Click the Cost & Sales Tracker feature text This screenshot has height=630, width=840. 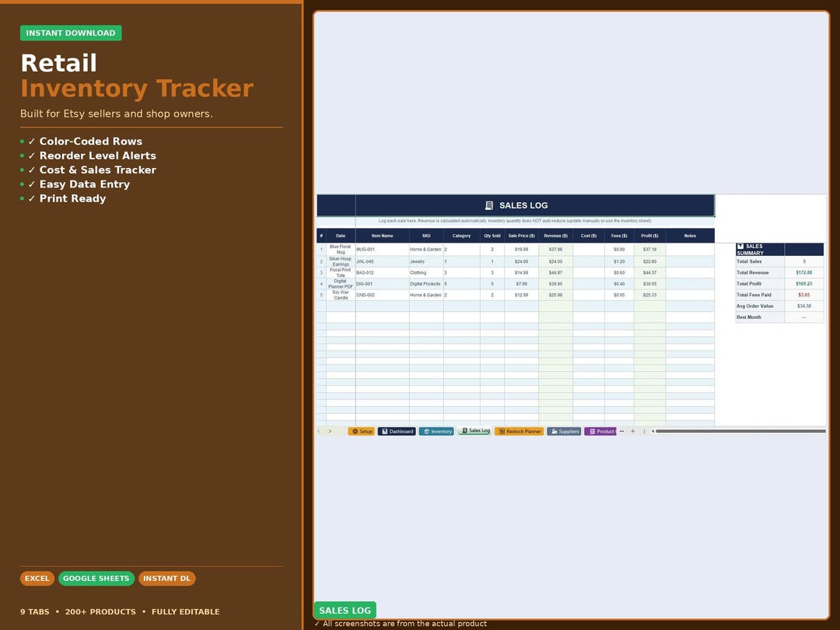tap(98, 170)
